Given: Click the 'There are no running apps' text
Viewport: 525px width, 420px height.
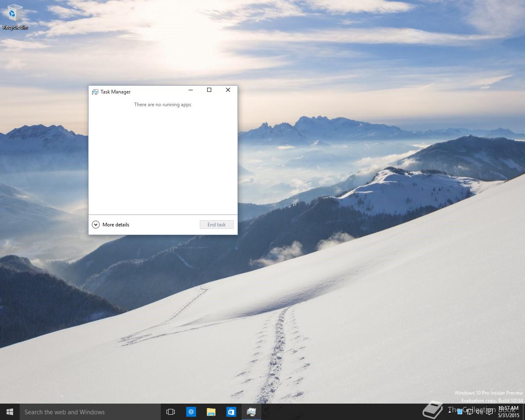Looking at the screenshot, I should point(163,105).
